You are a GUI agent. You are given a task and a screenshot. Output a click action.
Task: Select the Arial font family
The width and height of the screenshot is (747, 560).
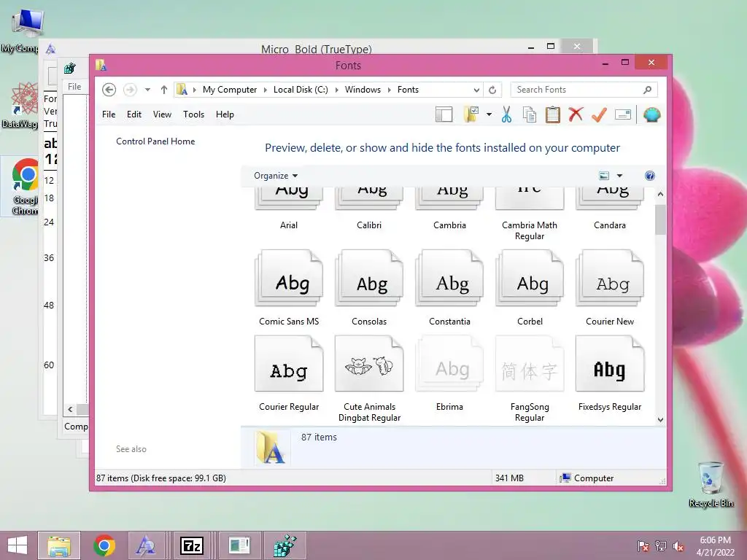coord(289,208)
